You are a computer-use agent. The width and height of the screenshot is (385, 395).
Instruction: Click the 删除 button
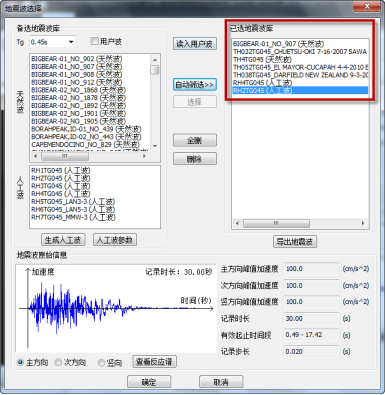pos(195,159)
